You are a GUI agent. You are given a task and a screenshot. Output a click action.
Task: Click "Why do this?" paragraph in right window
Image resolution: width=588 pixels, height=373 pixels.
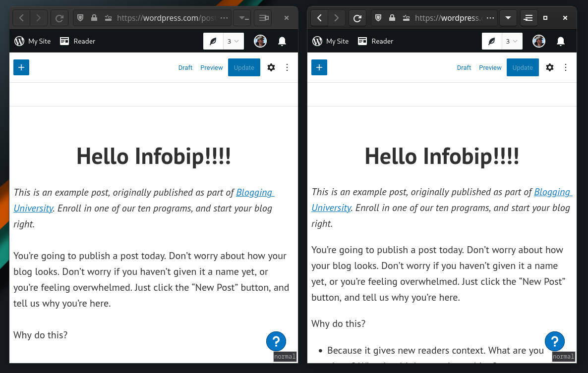point(338,323)
